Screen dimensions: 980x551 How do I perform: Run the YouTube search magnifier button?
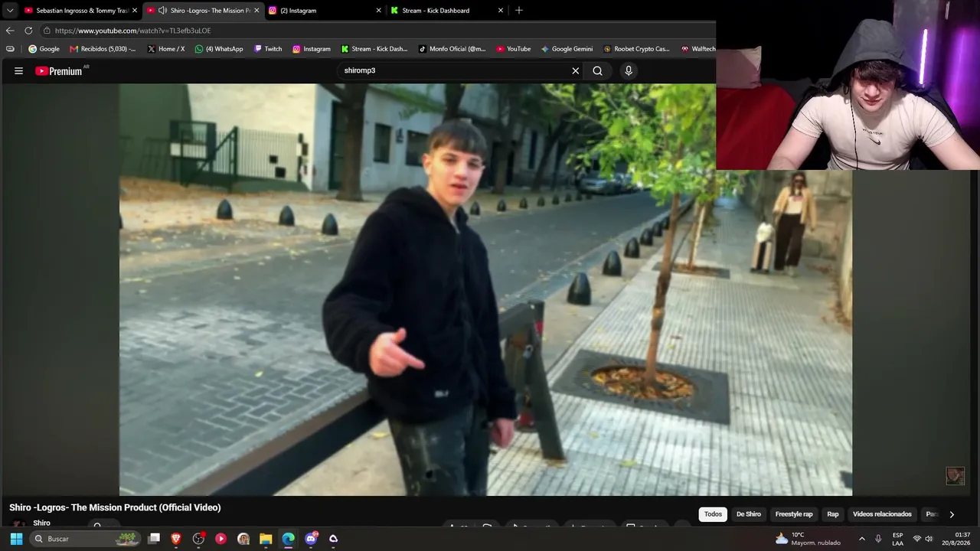coord(598,71)
